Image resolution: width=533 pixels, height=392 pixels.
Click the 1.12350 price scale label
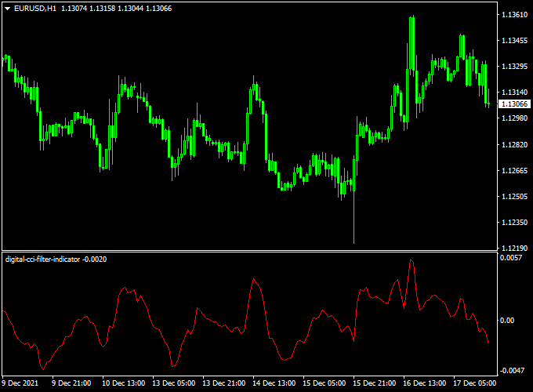pyautogui.click(x=515, y=223)
